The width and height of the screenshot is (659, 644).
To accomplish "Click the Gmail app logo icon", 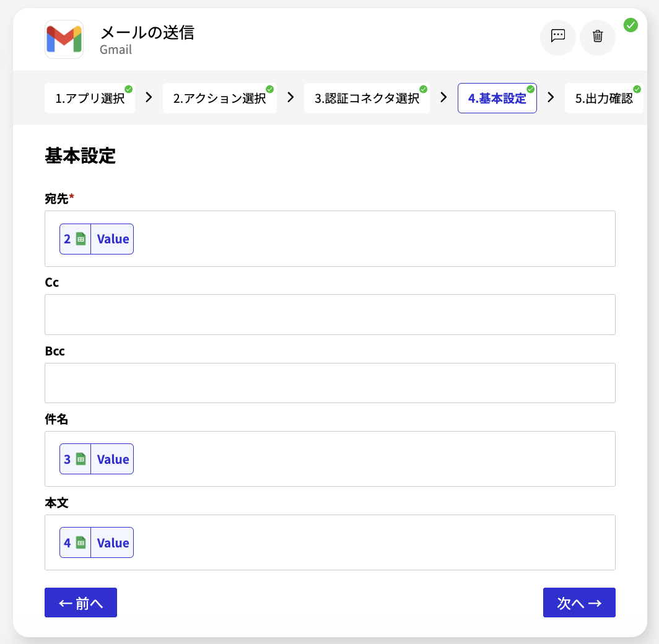I will (x=64, y=39).
